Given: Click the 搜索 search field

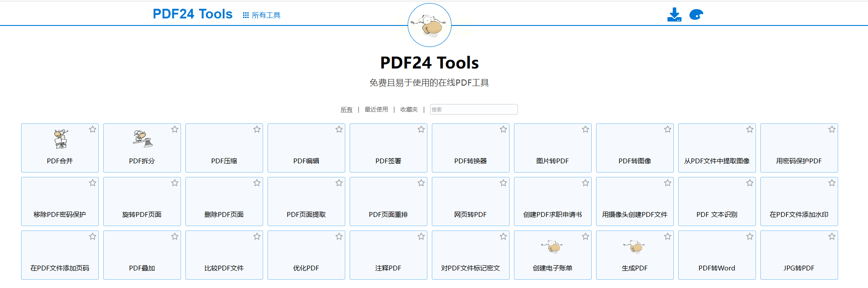Looking at the screenshot, I should 474,109.
